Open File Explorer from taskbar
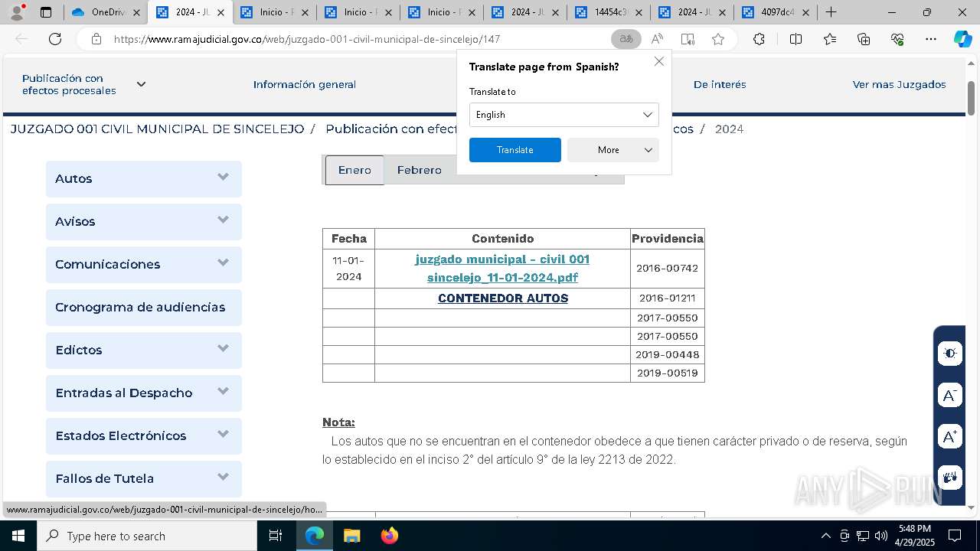Screen dimensions: 980x551 (351, 536)
